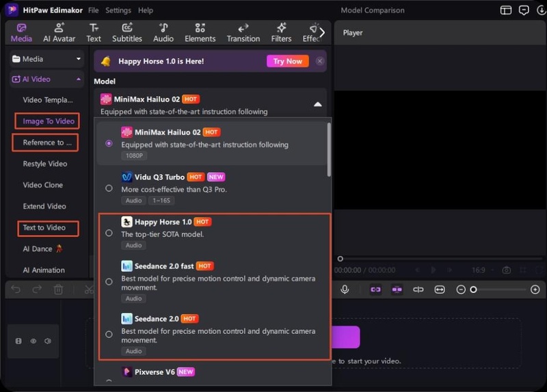
Task: Open the AI Avatar tab
Action: pyautogui.click(x=59, y=33)
